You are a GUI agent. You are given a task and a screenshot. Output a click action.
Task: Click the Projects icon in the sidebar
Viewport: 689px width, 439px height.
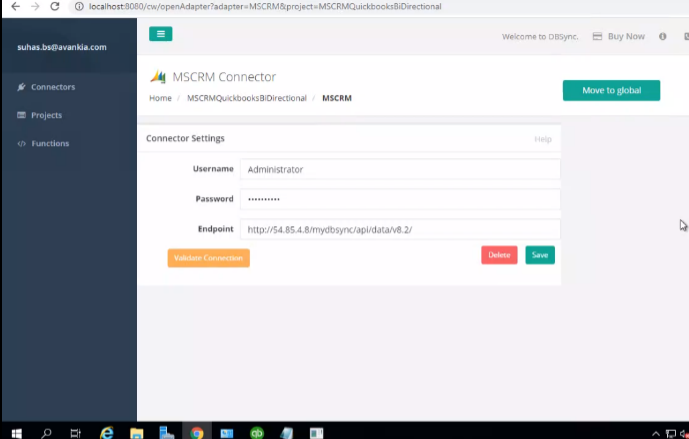tap(21, 115)
